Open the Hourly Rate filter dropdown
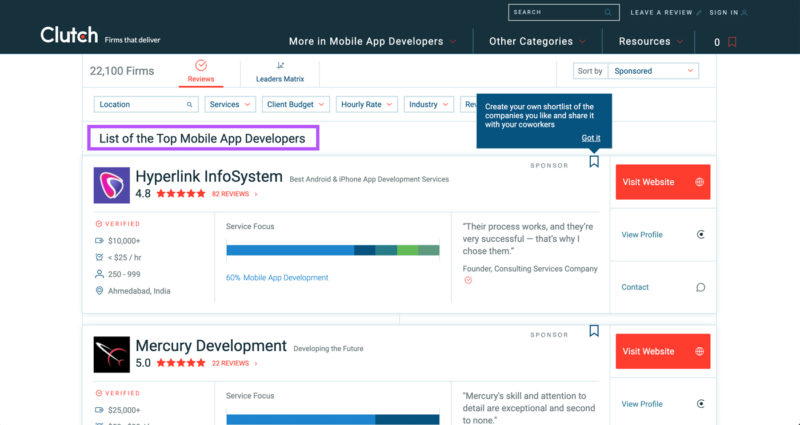This screenshot has height=425, width=800. [x=366, y=104]
